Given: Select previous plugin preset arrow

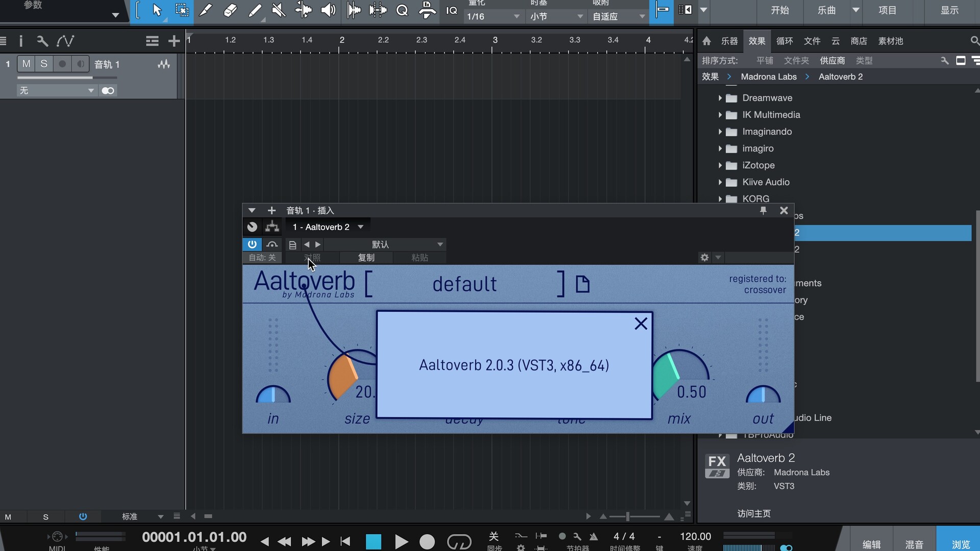Looking at the screenshot, I should click(307, 244).
